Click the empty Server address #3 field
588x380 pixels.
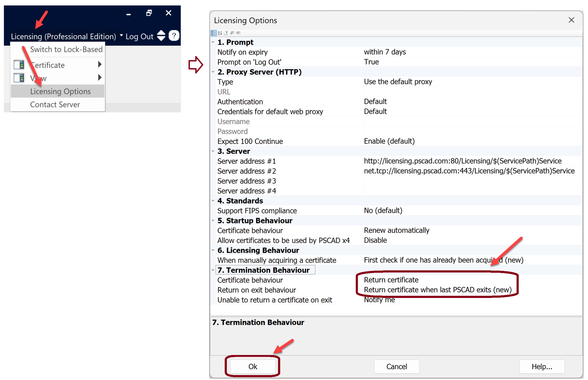[x=472, y=181]
